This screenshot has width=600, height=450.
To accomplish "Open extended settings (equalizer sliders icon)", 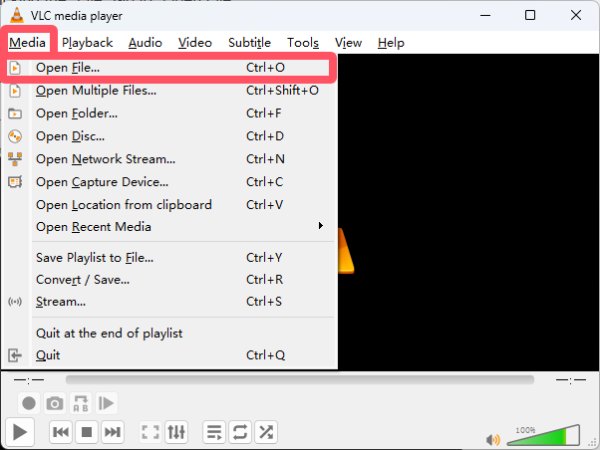I will 176,432.
